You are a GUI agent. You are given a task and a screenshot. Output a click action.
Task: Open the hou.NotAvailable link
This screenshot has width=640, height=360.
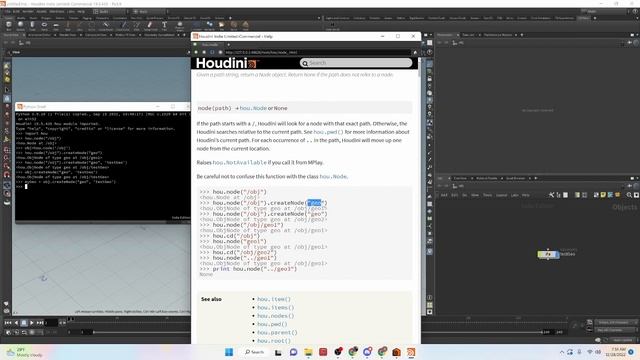coord(240,162)
